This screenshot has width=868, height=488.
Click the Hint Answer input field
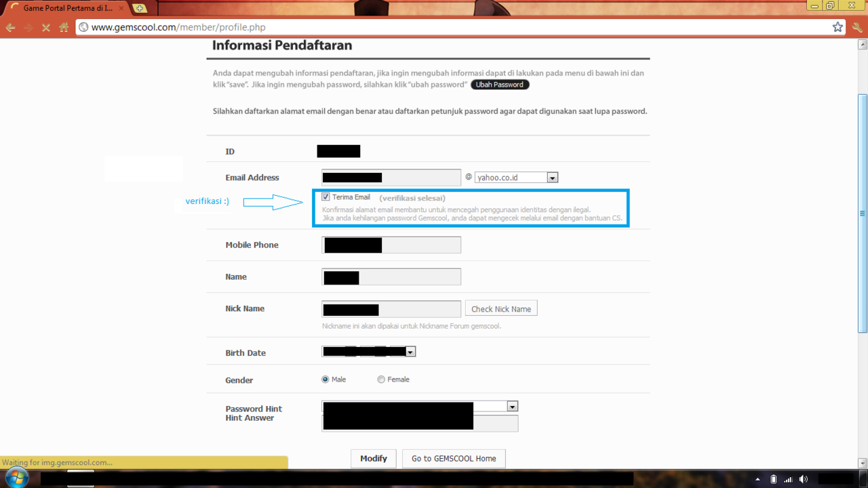(420, 423)
